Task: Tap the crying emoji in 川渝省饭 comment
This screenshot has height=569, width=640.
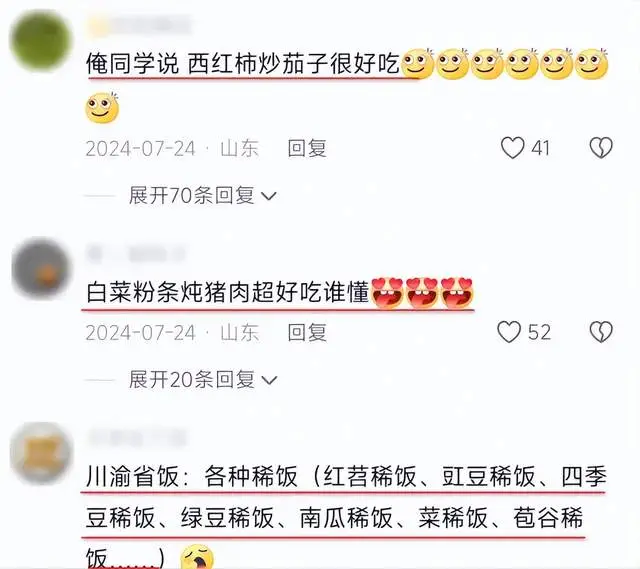Action: click(197, 557)
